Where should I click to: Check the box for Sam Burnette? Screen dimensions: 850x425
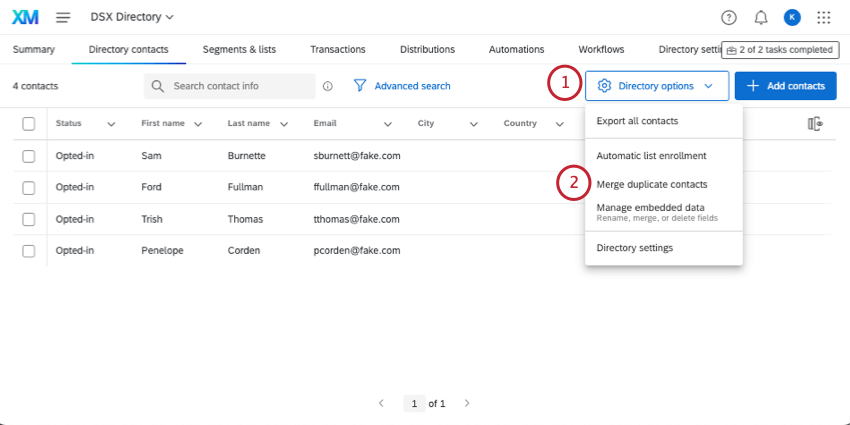tap(29, 156)
